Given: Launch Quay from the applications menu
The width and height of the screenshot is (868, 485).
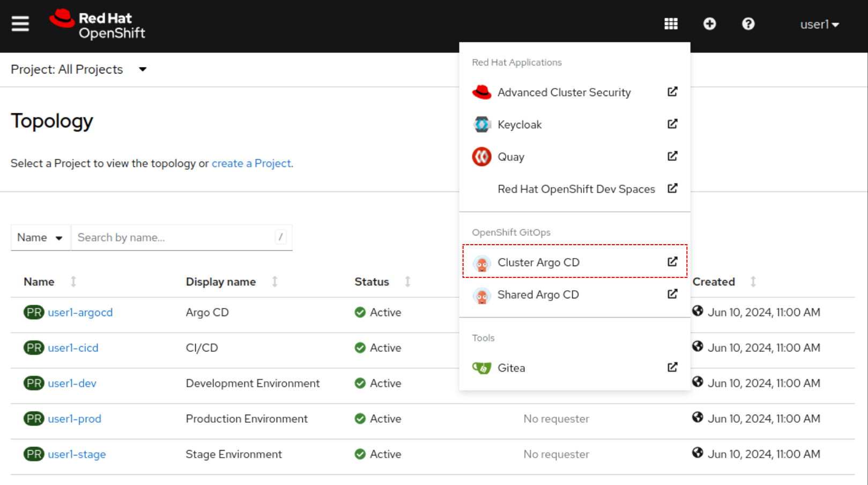Looking at the screenshot, I should (x=575, y=157).
